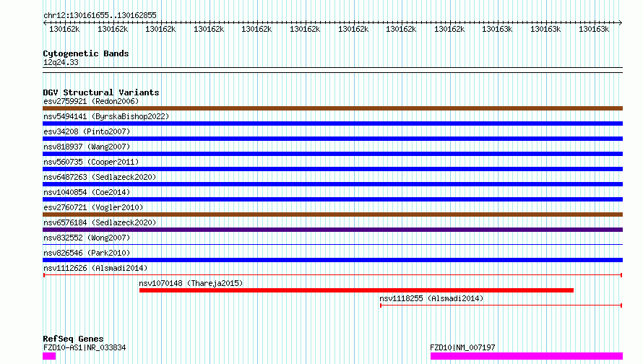643x364 pixels.
Task: Click the 12q24.33 cytogenetic band label
Action: coord(61,62)
